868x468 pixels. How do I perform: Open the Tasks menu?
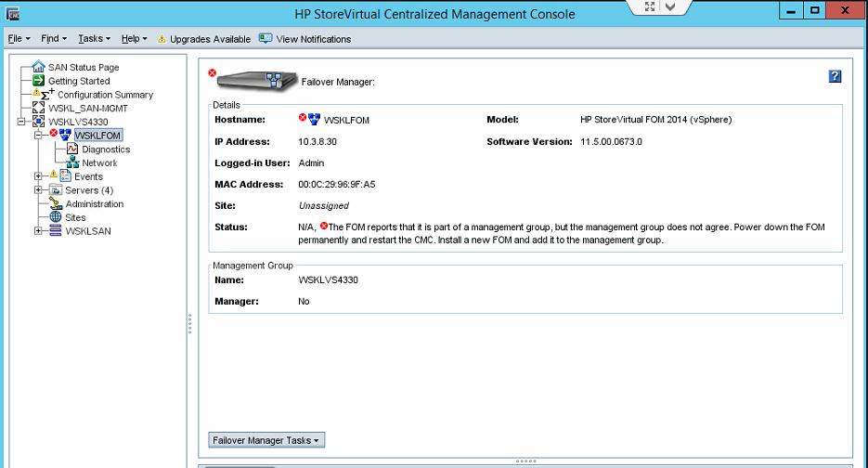pos(94,39)
